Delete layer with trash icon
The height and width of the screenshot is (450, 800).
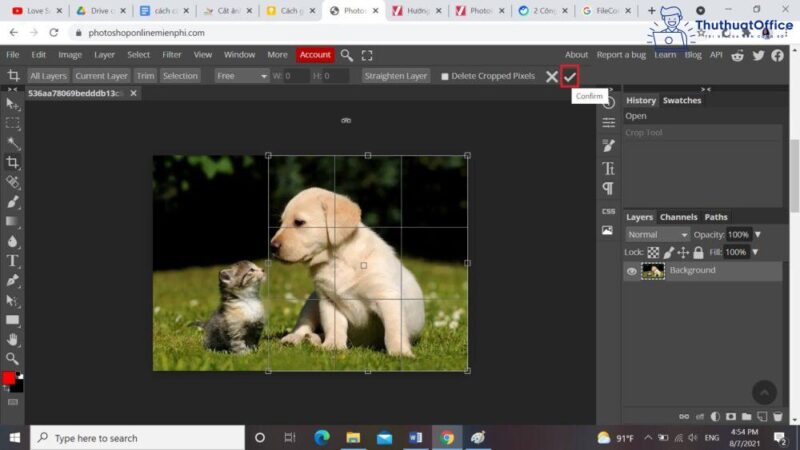[778, 416]
